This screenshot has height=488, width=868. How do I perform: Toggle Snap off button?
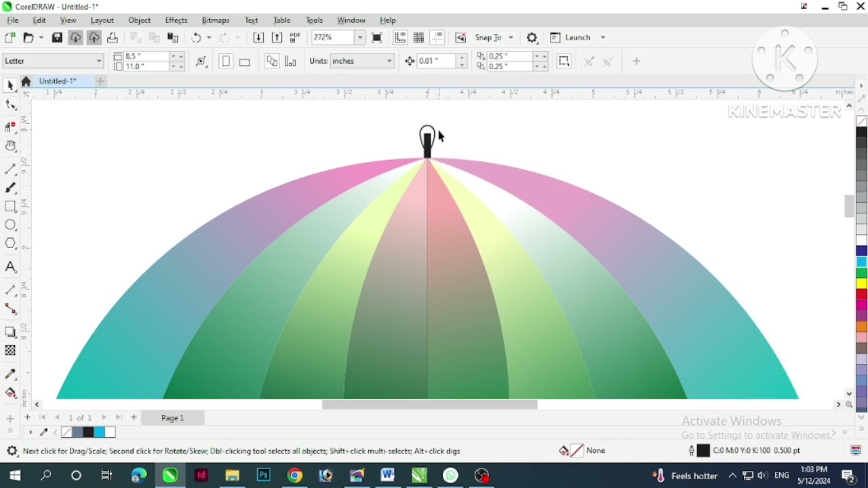pyautogui.click(x=460, y=38)
